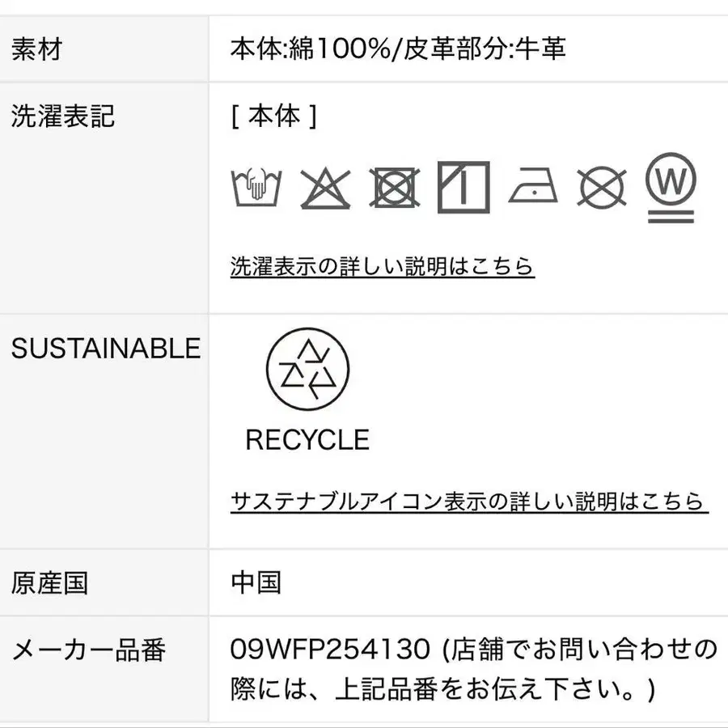Click the product number 09WFP254130
The width and height of the screenshot is (728, 728).
point(330,649)
